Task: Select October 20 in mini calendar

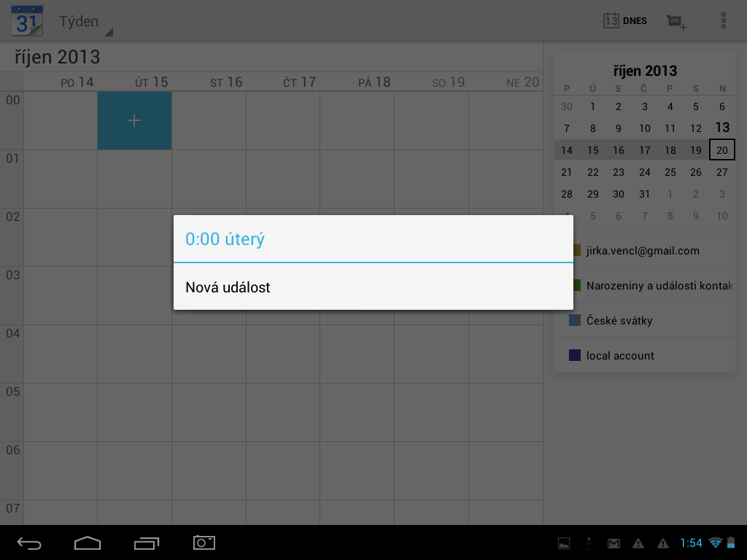Action: click(721, 150)
